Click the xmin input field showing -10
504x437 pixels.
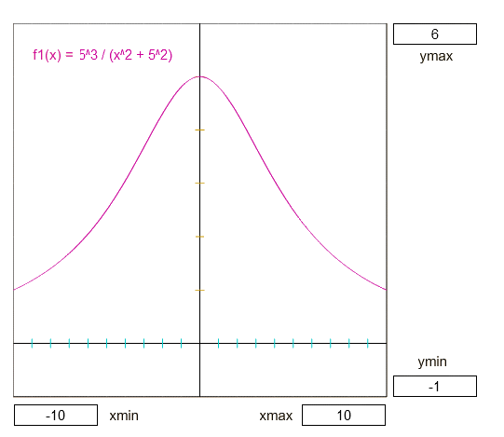[x=56, y=416]
